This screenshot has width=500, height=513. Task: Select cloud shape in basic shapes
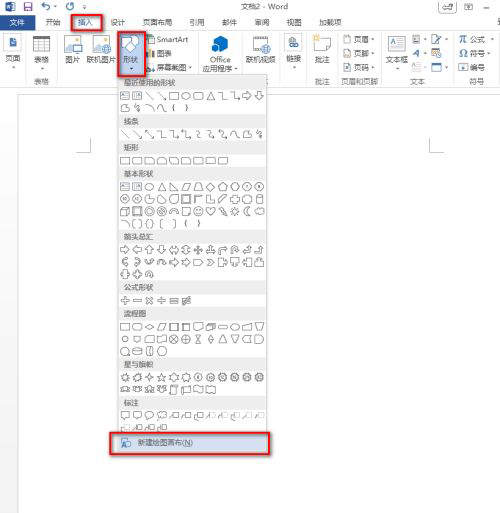pos(259,211)
